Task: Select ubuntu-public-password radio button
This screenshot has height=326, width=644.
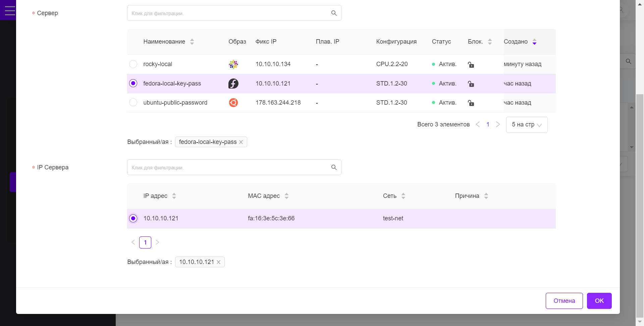Action: tap(133, 102)
